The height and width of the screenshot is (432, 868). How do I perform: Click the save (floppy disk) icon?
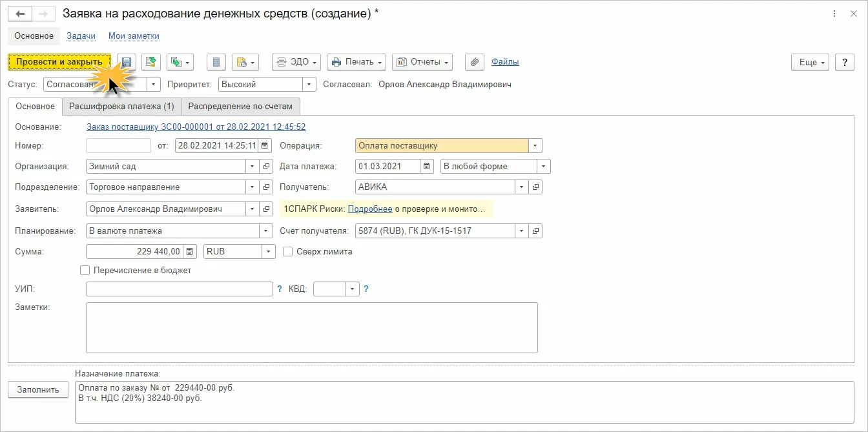(x=127, y=62)
